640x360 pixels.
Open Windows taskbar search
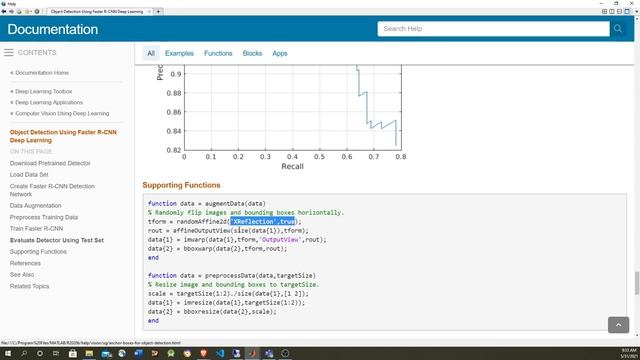24,353
